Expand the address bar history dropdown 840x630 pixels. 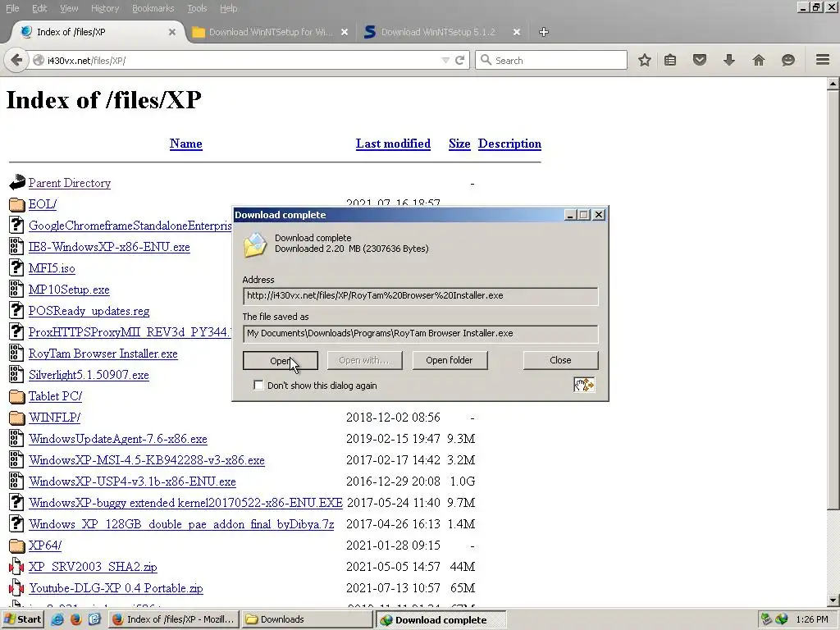[x=445, y=61]
